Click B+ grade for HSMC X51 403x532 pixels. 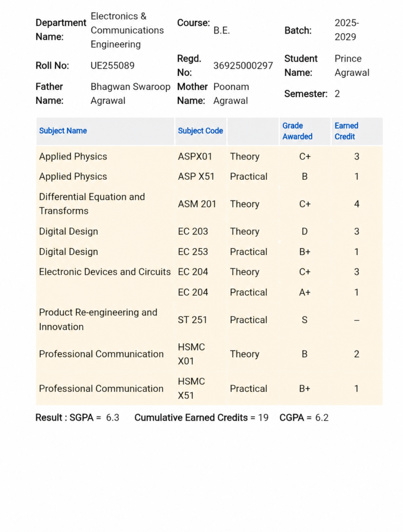[304, 389]
